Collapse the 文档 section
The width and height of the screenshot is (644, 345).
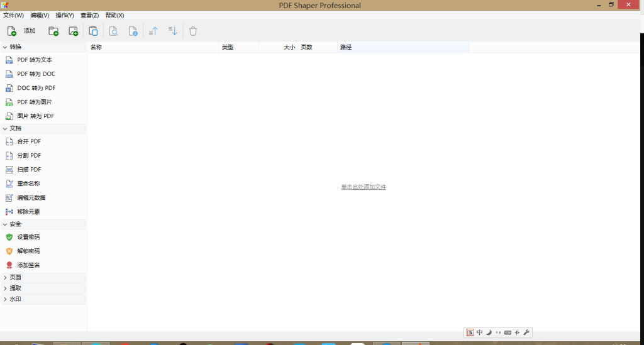pyautogui.click(x=5, y=128)
